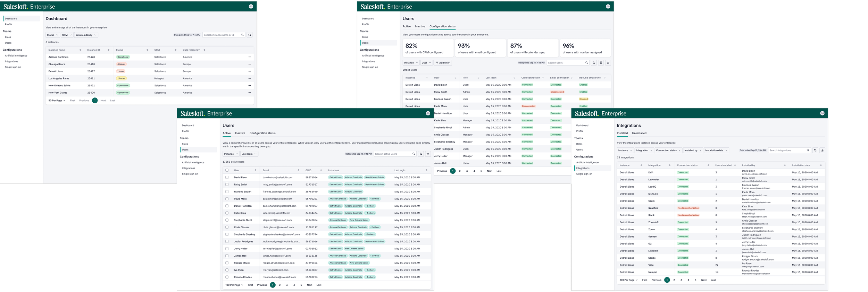The image size is (868, 292).
Task: Click Next in Active users pagination
Action: point(309,285)
